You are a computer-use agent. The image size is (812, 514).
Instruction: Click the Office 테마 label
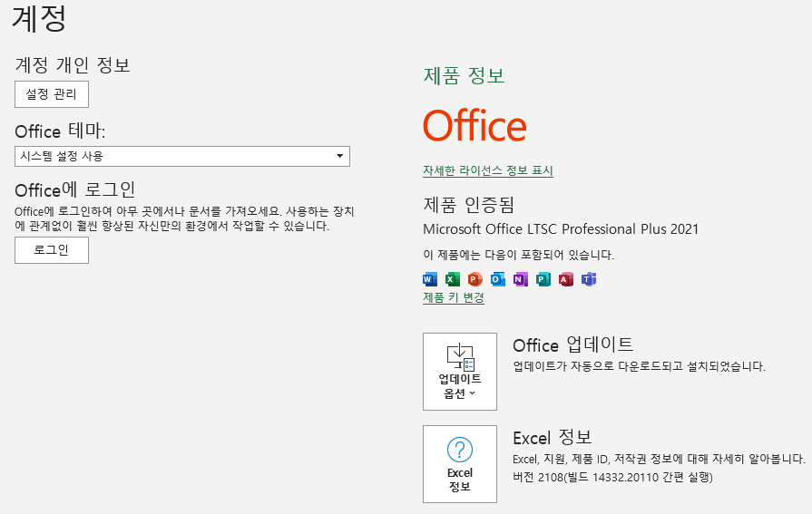click(60, 131)
